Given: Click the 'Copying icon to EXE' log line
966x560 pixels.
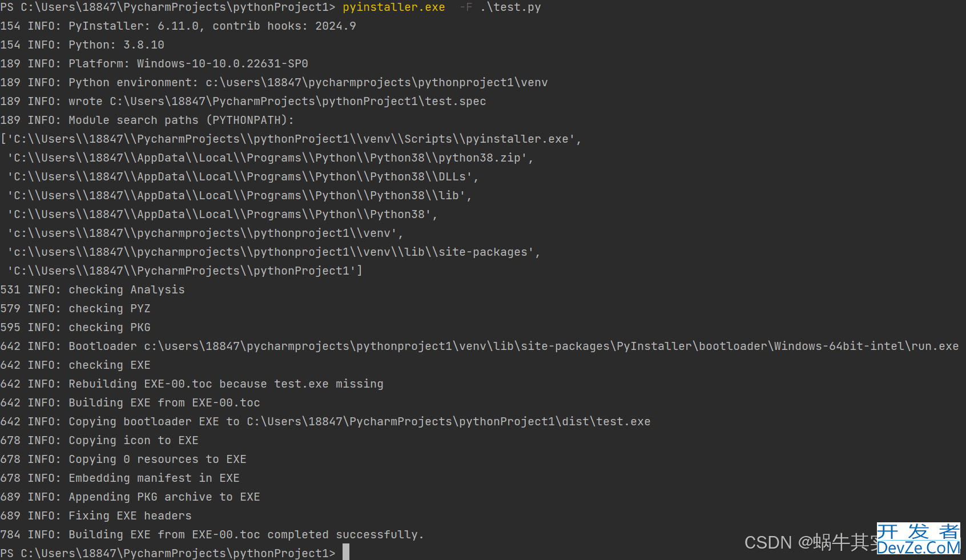Looking at the screenshot, I should (x=99, y=440).
